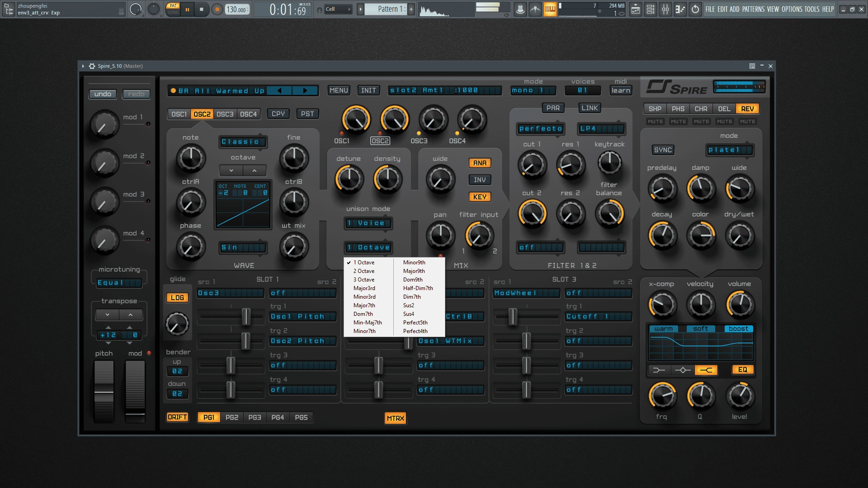The height and width of the screenshot is (488, 868).
Task: Click the wait-for-input tool icon
Action: [x=535, y=9]
